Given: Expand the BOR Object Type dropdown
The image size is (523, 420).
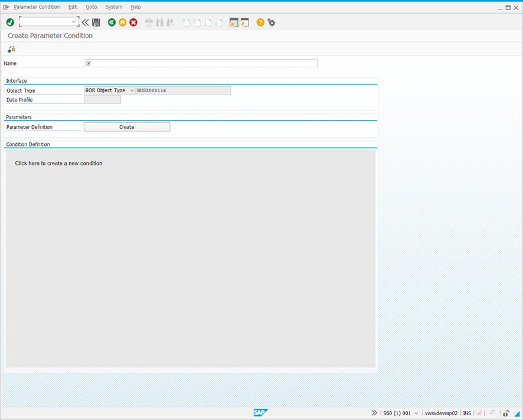Looking at the screenshot, I should (x=132, y=90).
